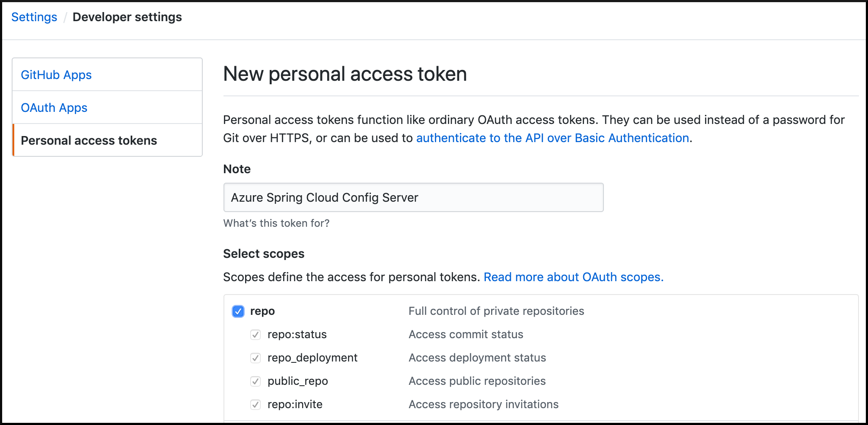Select the Personal access tokens sidebar item
Image resolution: width=868 pixels, height=425 pixels.
(x=89, y=140)
